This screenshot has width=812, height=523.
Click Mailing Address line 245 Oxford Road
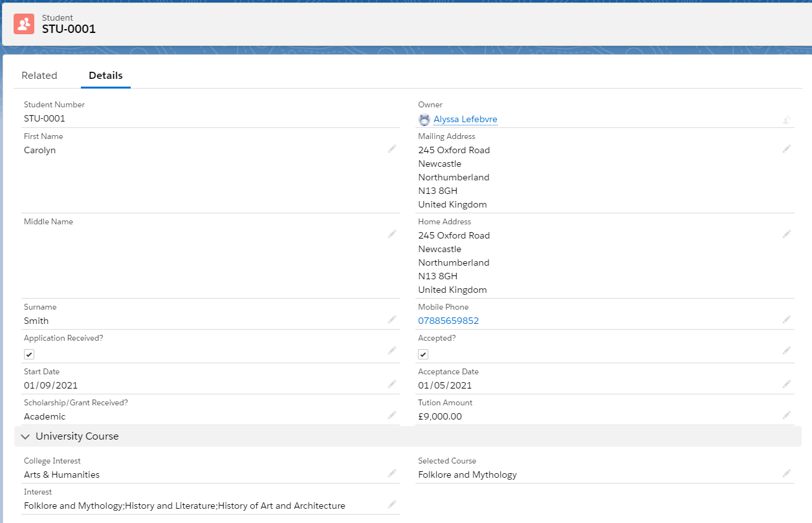(x=454, y=150)
